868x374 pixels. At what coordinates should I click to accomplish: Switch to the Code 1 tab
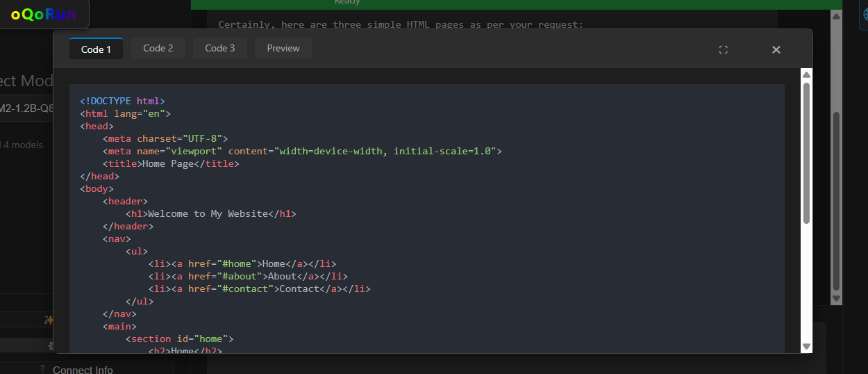(96, 49)
